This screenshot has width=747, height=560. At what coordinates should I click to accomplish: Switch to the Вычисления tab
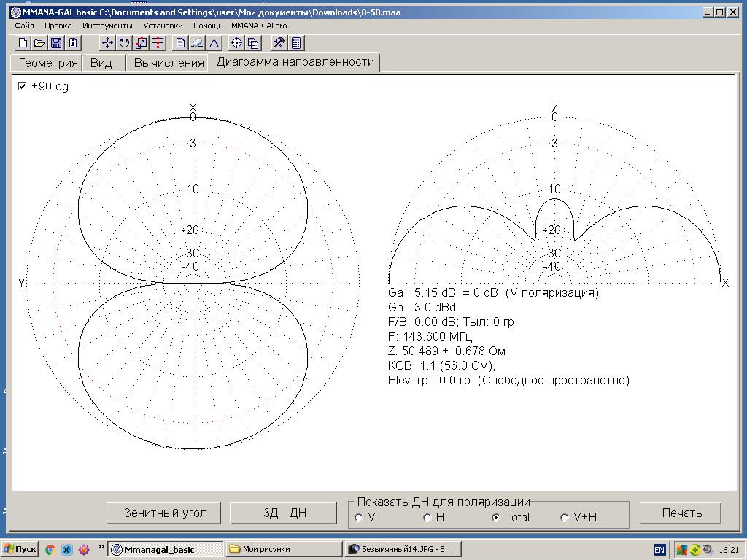(x=169, y=63)
